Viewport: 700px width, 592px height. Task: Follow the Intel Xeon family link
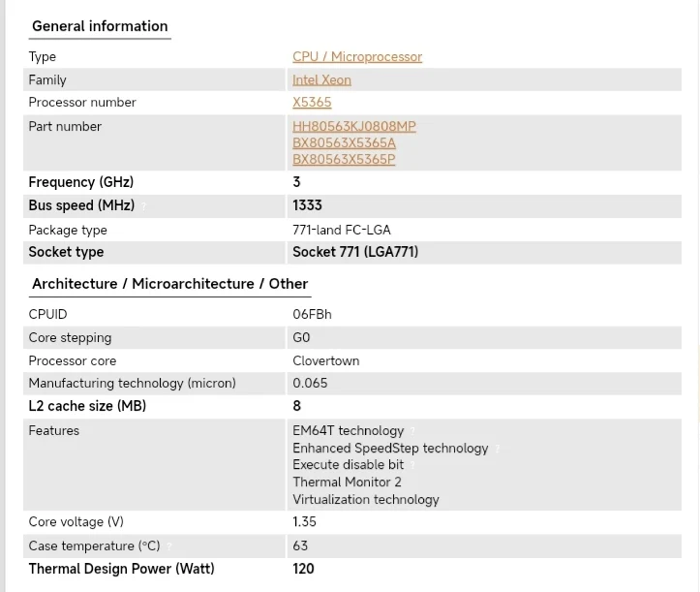[x=321, y=80]
